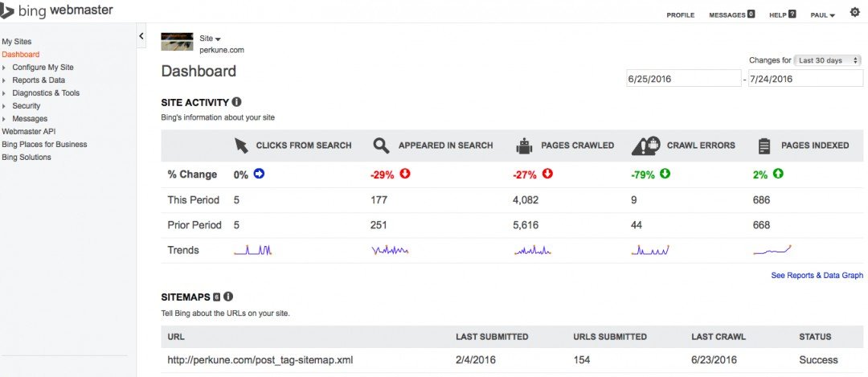
Task: Click last submitted date 2/4/2016
Action: click(476, 360)
